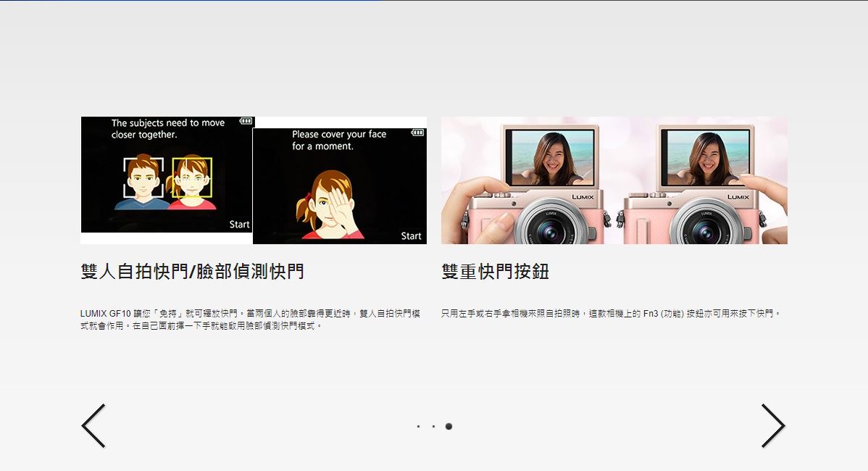The width and height of the screenshot is (868, 471).
Task: Click the yellow face-detection frame on the girl
Action: click(x=192, y=178)
